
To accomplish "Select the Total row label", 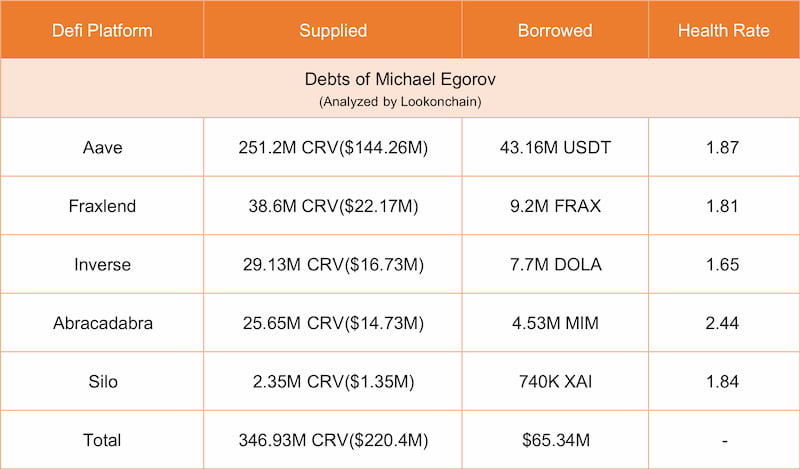I will pos(102,440).
